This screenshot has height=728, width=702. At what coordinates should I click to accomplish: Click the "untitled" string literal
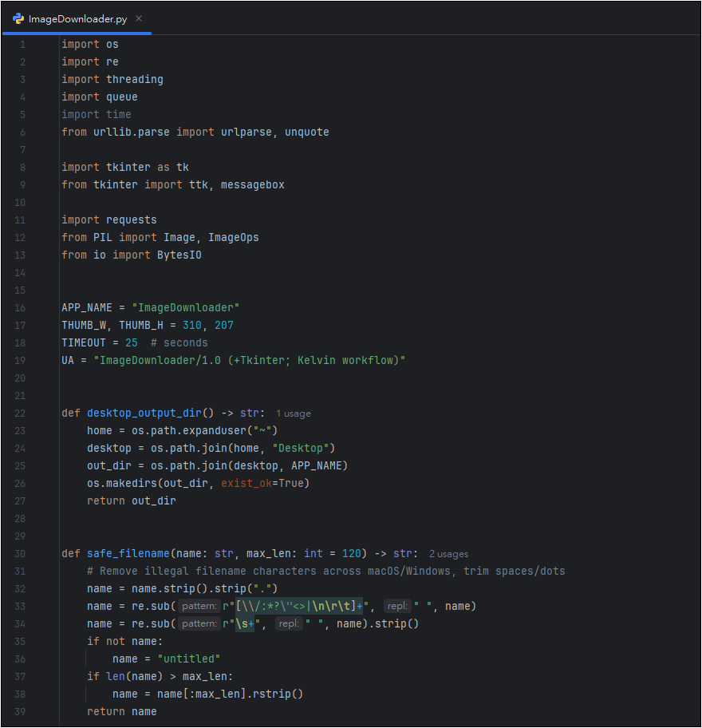pyautogui.click(x=188, y=659)
